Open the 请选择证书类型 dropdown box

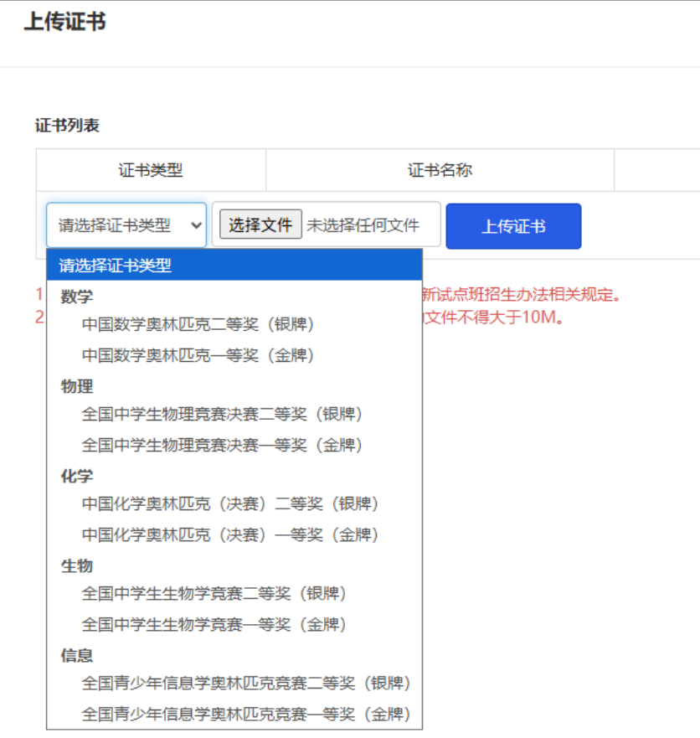click(x=126, y=224)
